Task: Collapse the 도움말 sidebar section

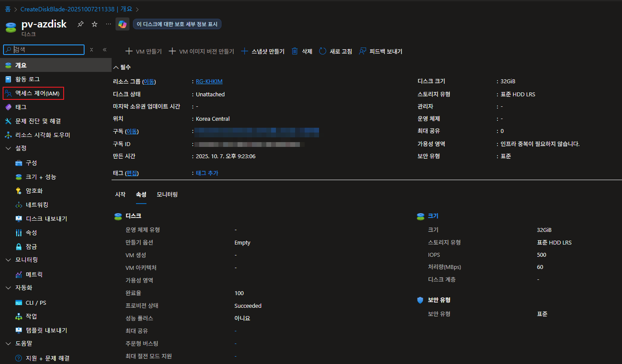Action: point(8,344)
